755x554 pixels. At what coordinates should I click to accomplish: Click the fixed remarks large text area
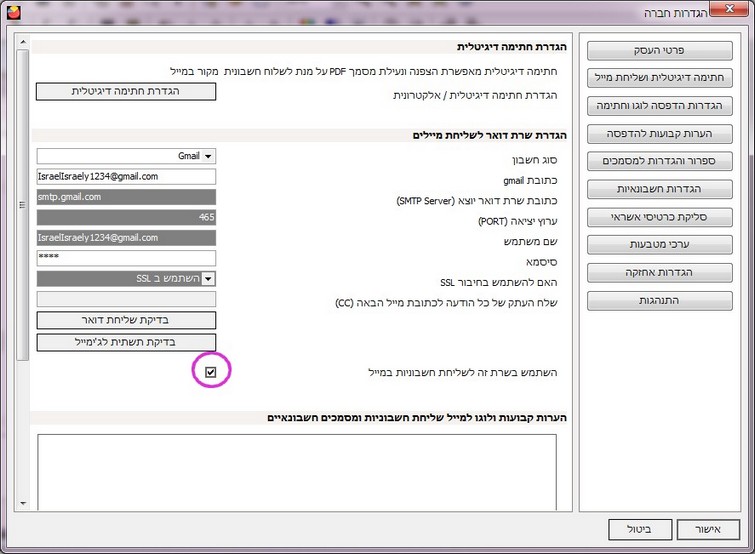click(x=297, y=472)
